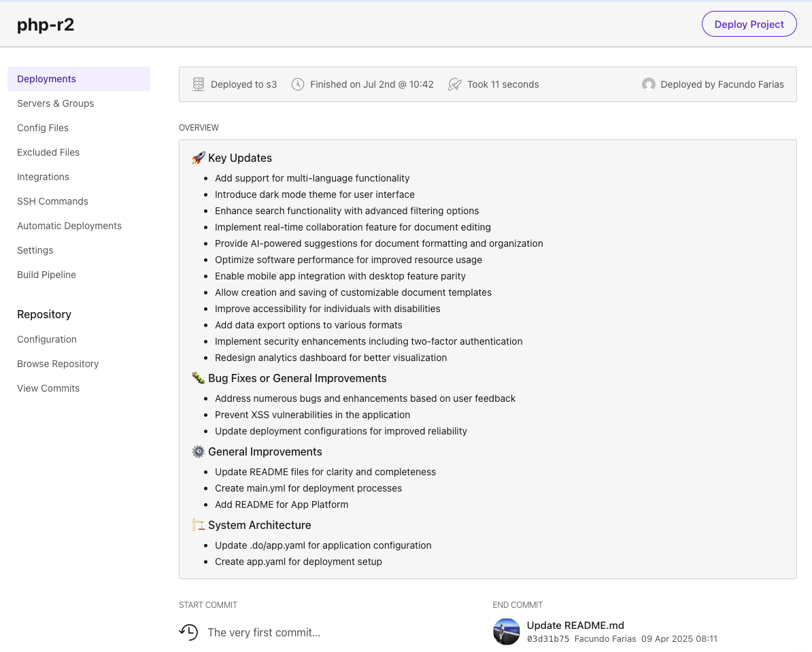Screen dimensions: 812x652
Task: Click the end commit author's avatar thumbnail
Action: [506, 632]
